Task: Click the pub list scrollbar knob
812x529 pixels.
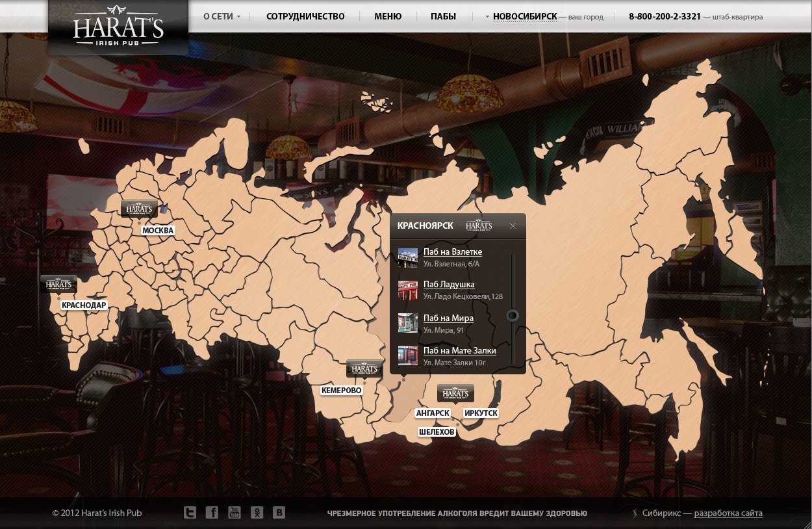Action: 513,316
